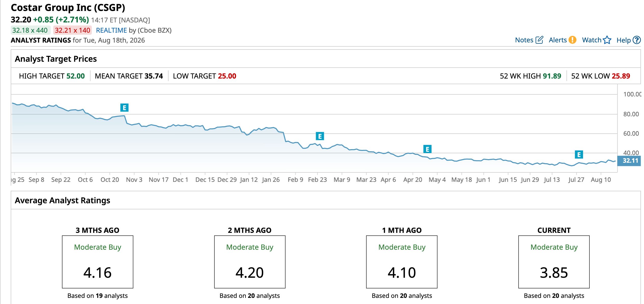The height and width of the screenshot is (304, 644).
Task: Click the earnings E marker near Jul 27
Action: point(579,155)
